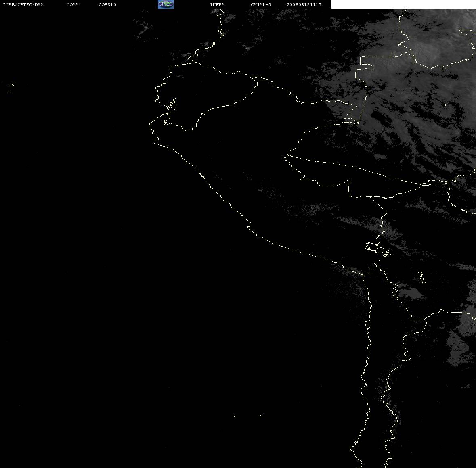
Task: Click the GOES10 satellite label
Action: click(107, 4)
